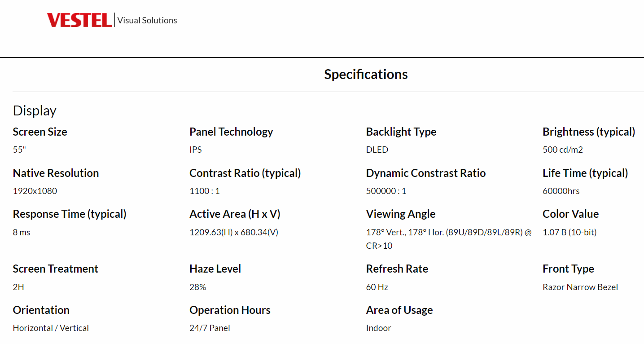
Task: Click the Display section title
Action: tap(35, 110)
